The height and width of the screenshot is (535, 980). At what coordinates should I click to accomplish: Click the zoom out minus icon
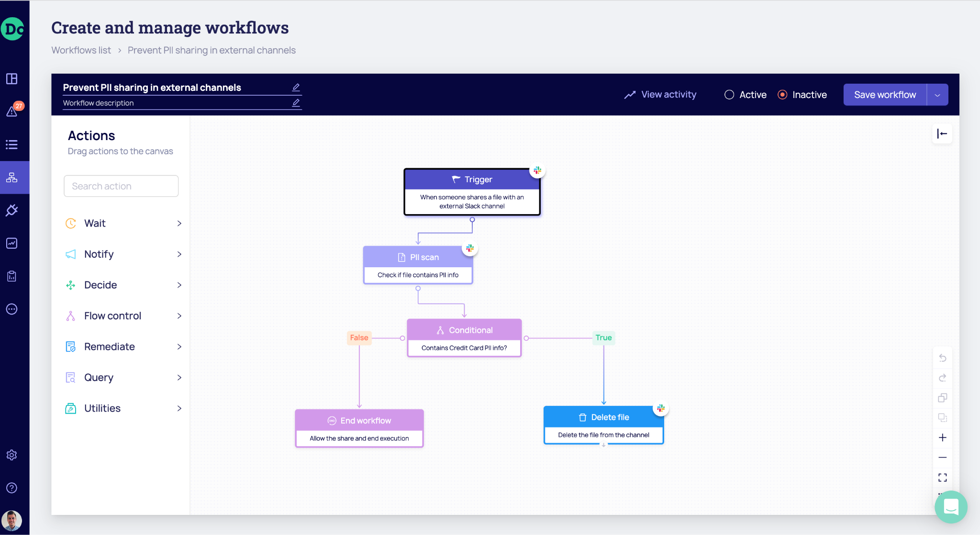click(942, 458)
